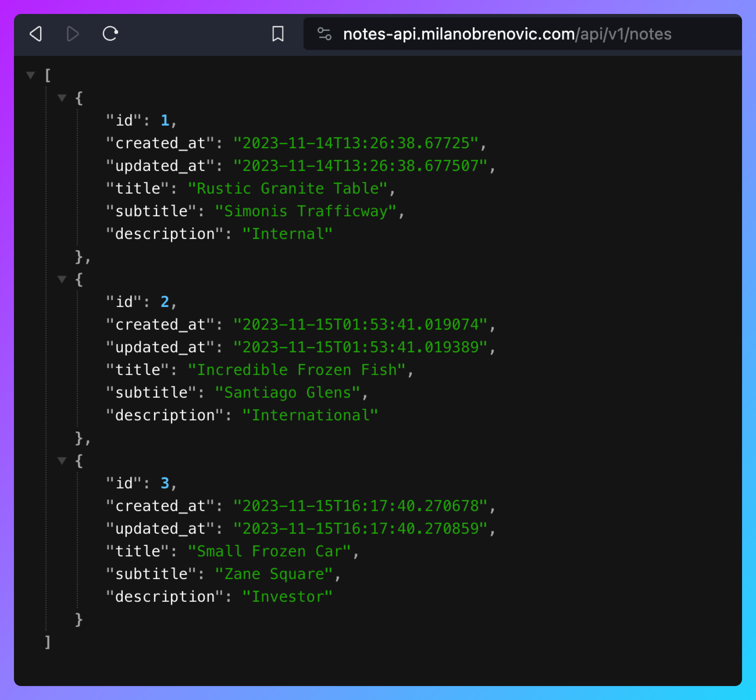Screen dimensions: 756x700
Task: Select updated_at value "2023-11-15T01:53:41.019389"
Action: tap(360, 347)
